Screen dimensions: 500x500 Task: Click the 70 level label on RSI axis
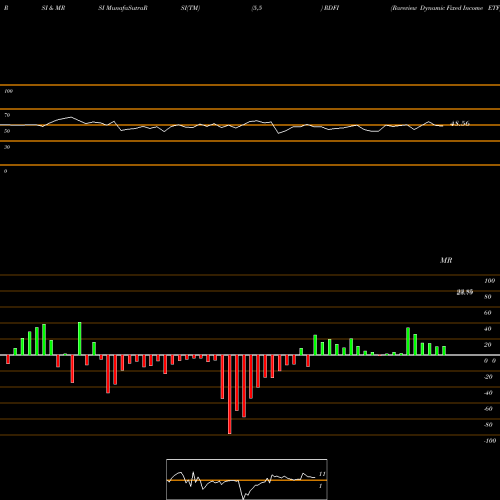(7, 115)
